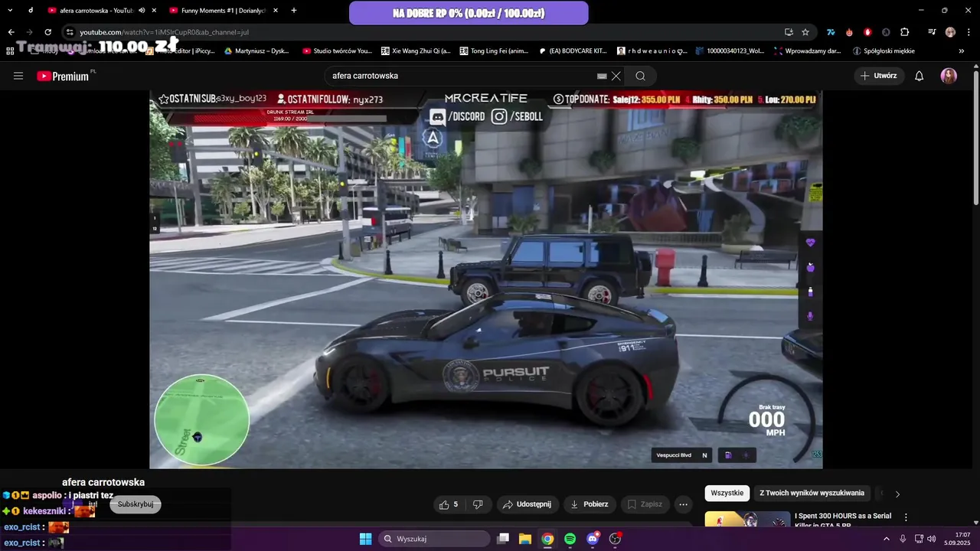This screenshot has height=551, width=980.
Task: Click the Utwórz create button
Action: tap(878, 76)
